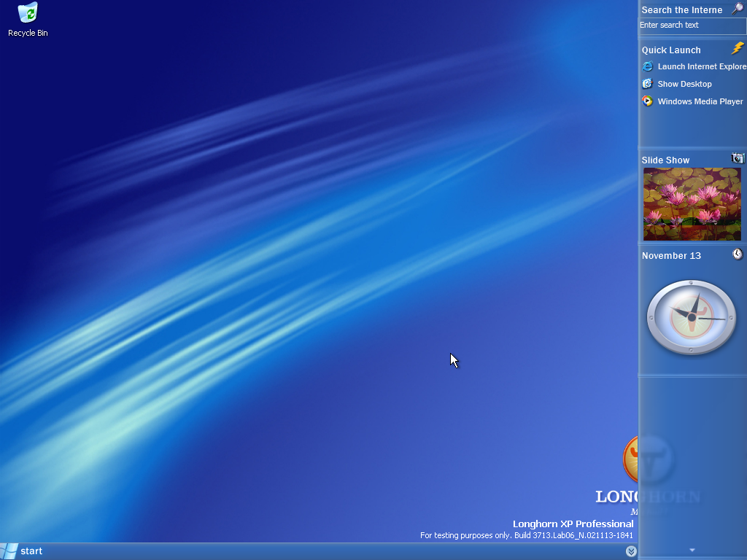Click the Windows Media Player icon
The height and width of the screenshot is (560, 747).
tap(648, 101)
